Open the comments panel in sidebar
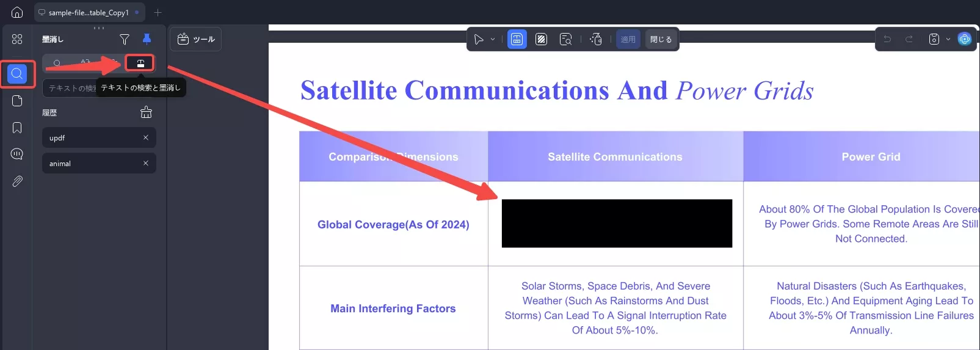 click(x=17, y=154)
